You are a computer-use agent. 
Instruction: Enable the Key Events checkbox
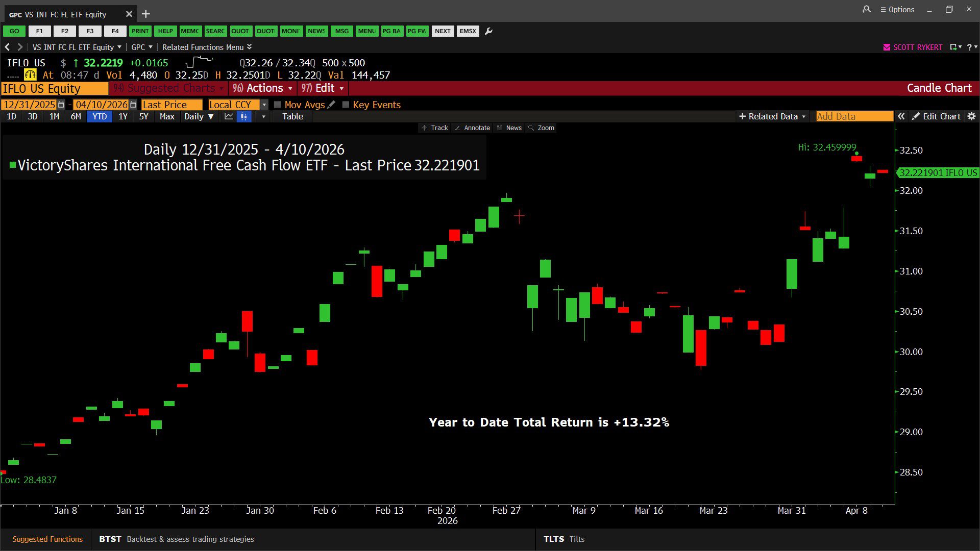346,105
